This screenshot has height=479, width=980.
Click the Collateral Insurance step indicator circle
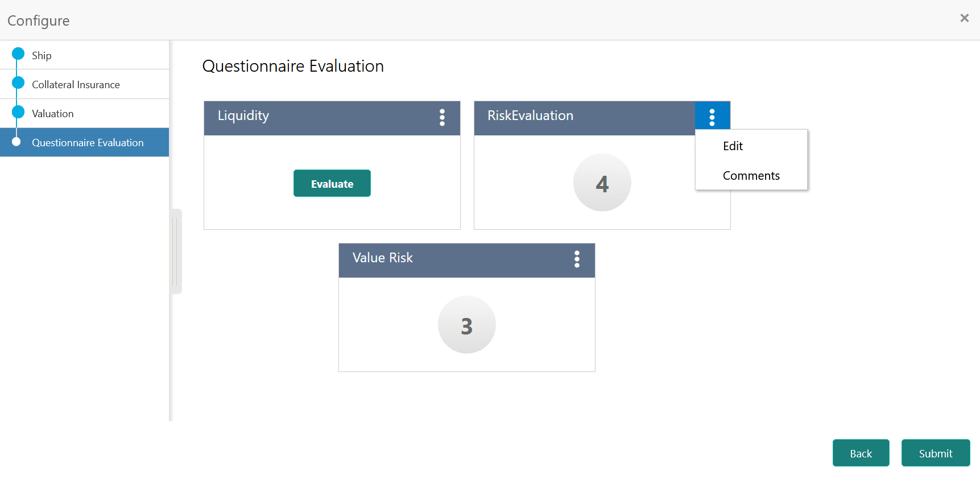pyautogui.click(x=17, y=84)
